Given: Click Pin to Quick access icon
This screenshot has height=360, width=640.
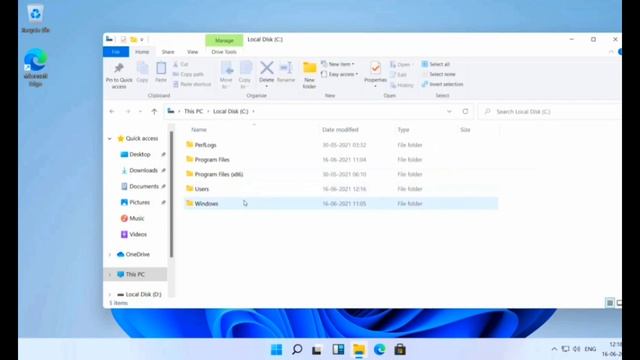Looking at the screenshot, I should [x=119, y=68].
